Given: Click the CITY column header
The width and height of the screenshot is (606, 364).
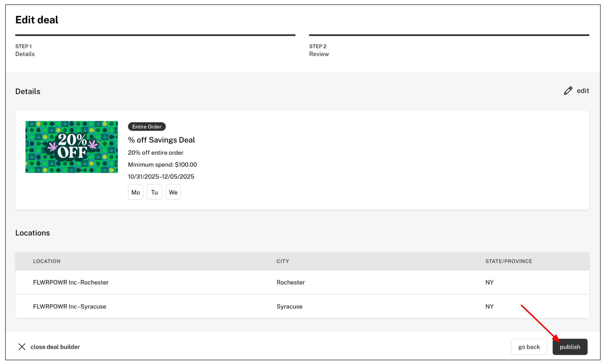Looking at the screenshot, I should click(283, 261).
